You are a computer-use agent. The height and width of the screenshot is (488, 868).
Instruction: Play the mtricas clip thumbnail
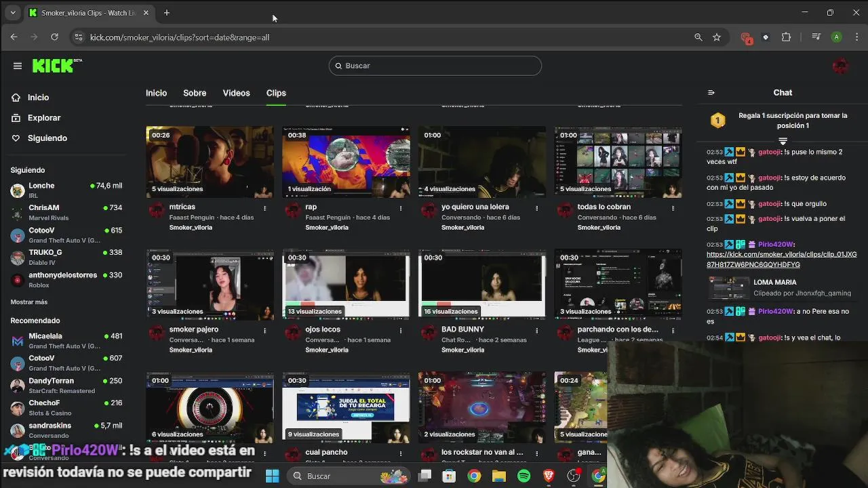(210, 162)
